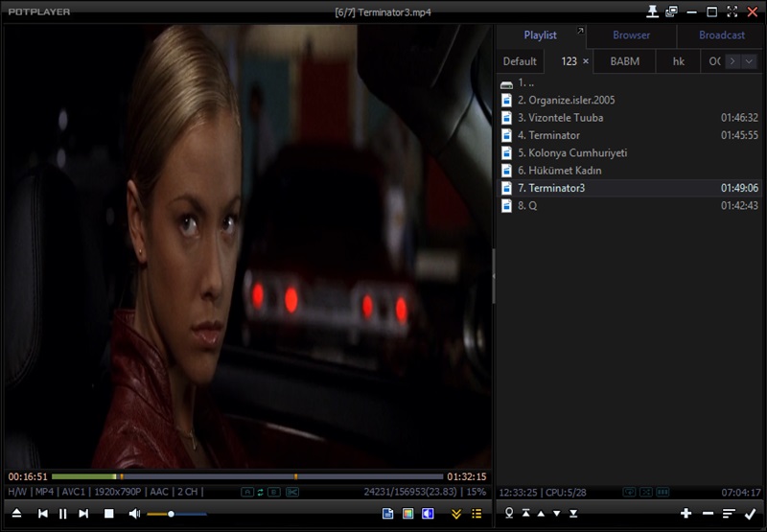Close the 123 playlist tab

click(x=586, y=61)
